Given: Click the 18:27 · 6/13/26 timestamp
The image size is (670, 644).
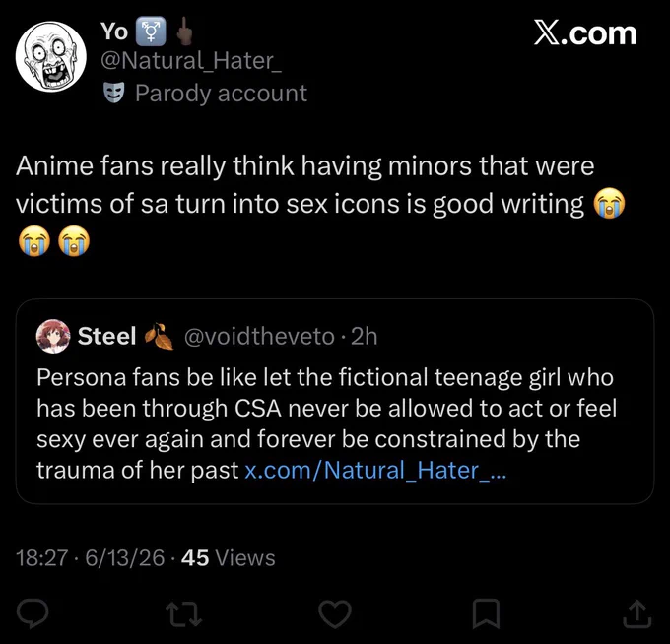Looking at the screenshot, I should point(91,557).
